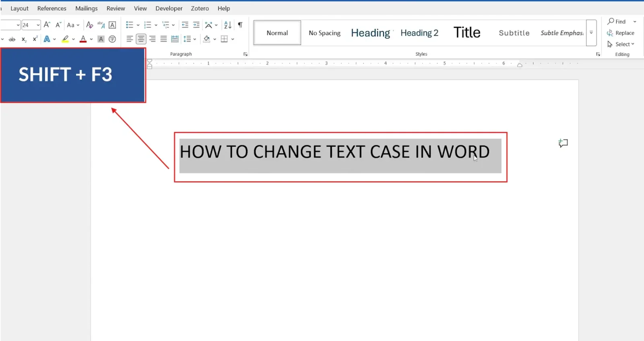The image size is (644, 341).
Task: Click the first line indent ruler marker
Action: [149, 61]
